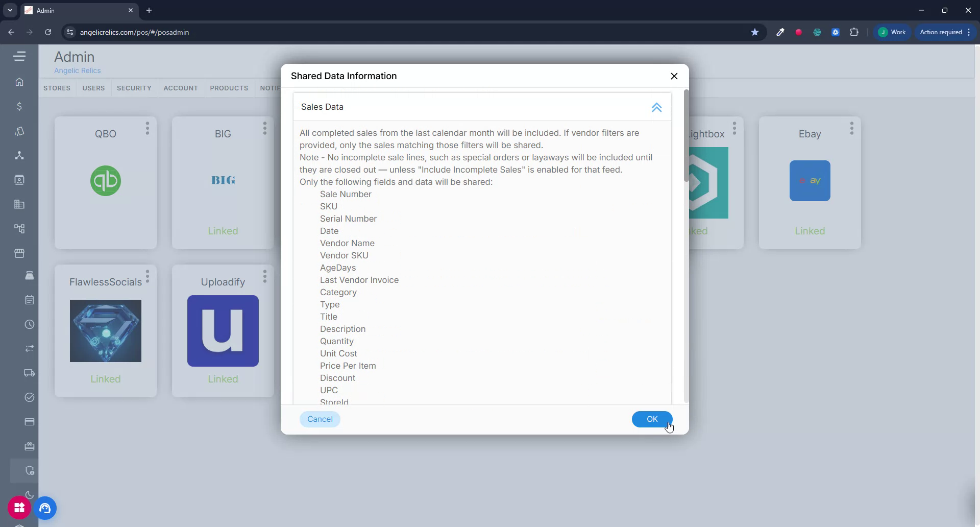Switch to the ACCOUNT tab

(181, 88)
